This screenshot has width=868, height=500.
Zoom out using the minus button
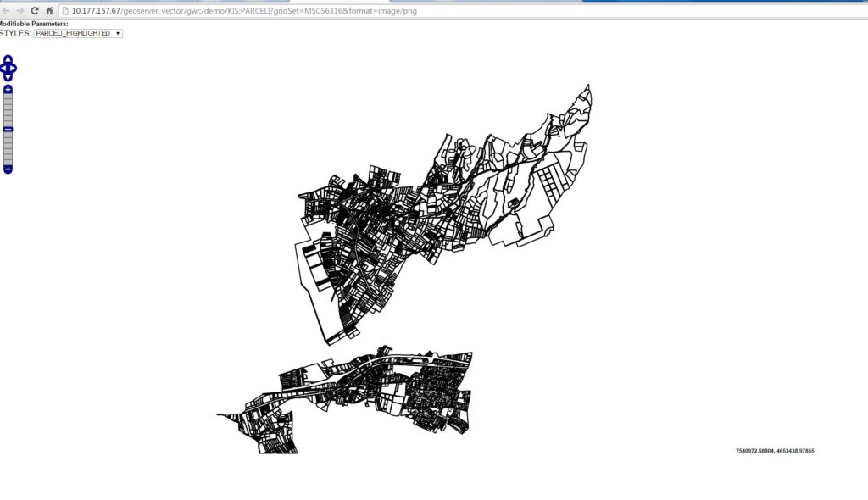point(8,169)
